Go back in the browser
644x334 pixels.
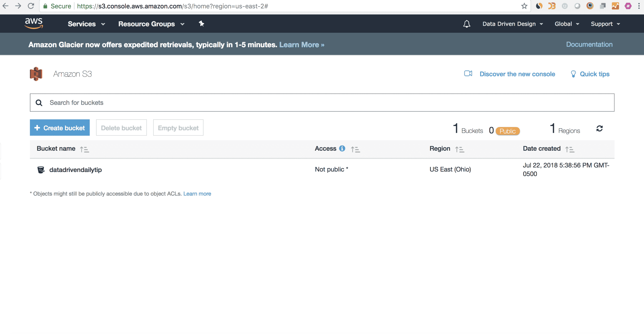[5, 6]
